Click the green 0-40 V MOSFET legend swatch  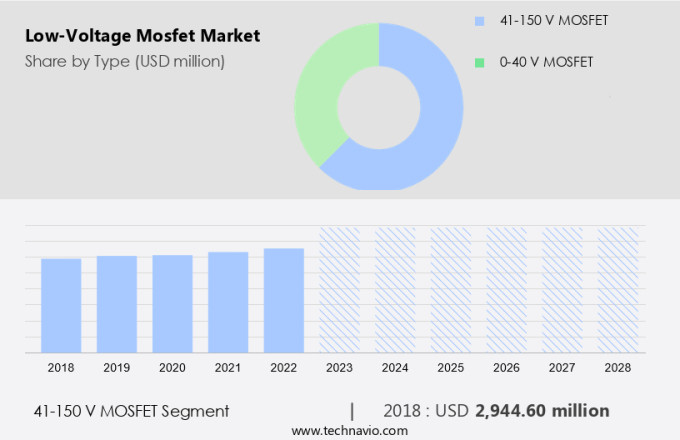(479, 62)
